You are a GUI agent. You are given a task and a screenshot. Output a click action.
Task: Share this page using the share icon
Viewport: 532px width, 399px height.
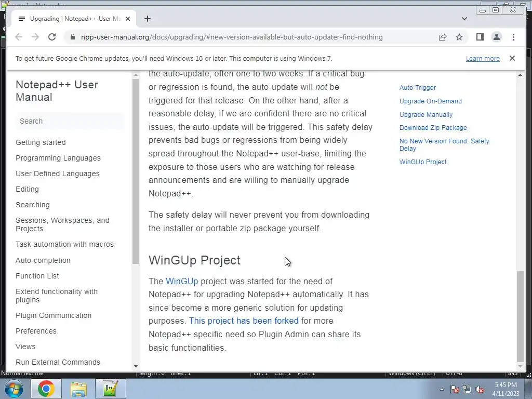point(443,37)
